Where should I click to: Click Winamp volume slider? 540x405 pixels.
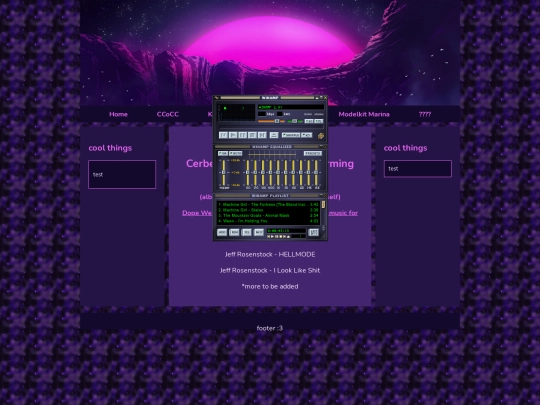[271, 121]
